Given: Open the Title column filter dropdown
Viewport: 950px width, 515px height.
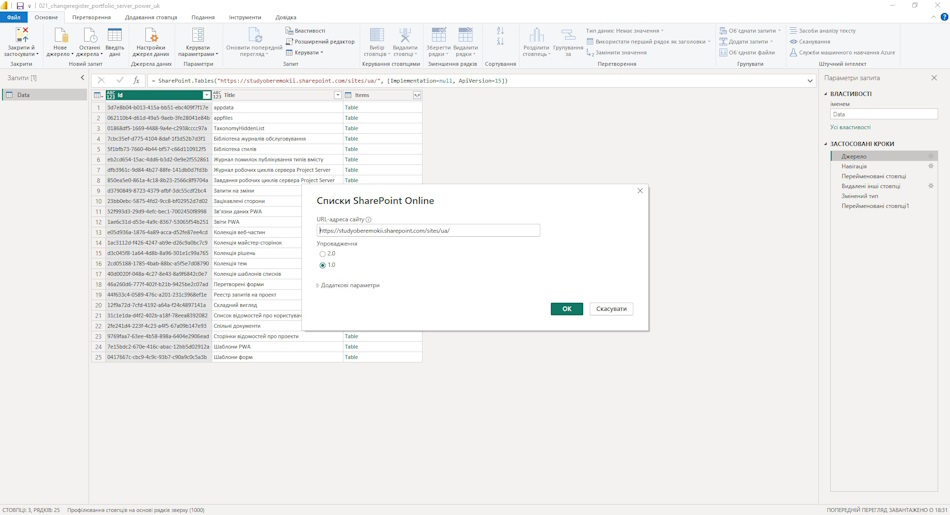Looking at the screenshot, I should pyautogui.click(x=338, y=95).
